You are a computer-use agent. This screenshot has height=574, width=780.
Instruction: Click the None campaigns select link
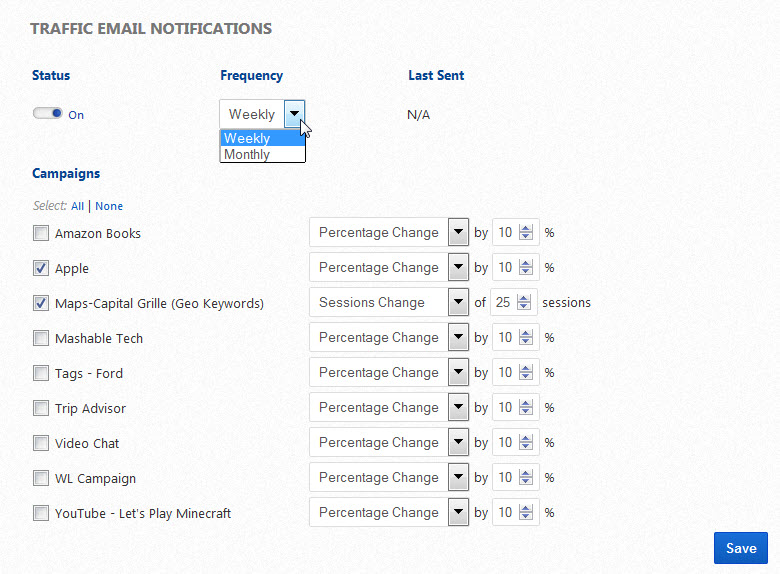point(109,206)
